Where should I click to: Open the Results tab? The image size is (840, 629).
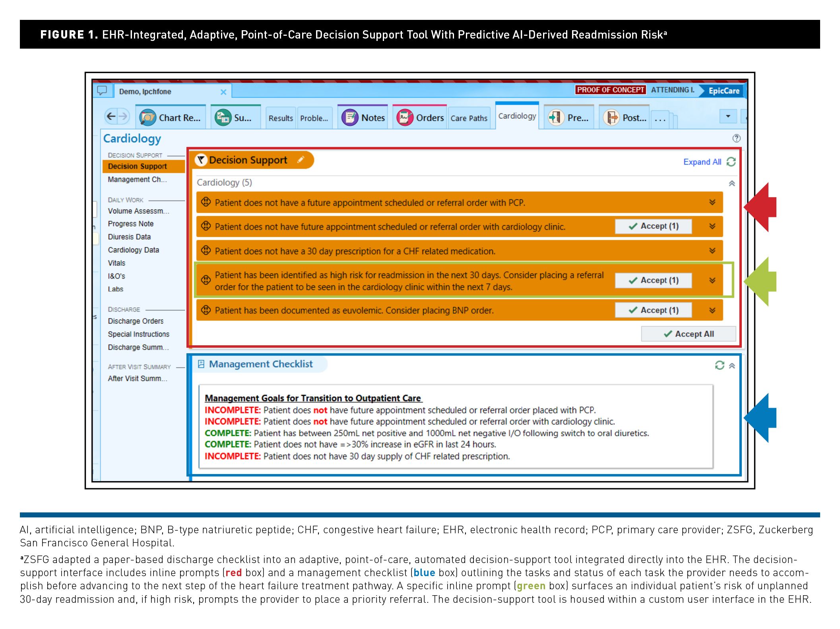click(280, 118)
